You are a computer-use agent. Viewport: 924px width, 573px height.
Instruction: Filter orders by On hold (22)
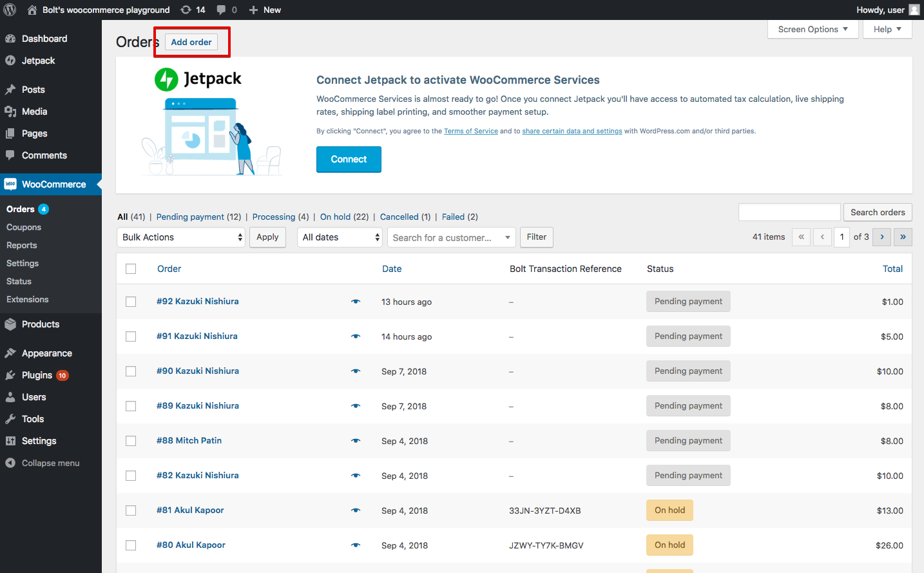(344, 217)
